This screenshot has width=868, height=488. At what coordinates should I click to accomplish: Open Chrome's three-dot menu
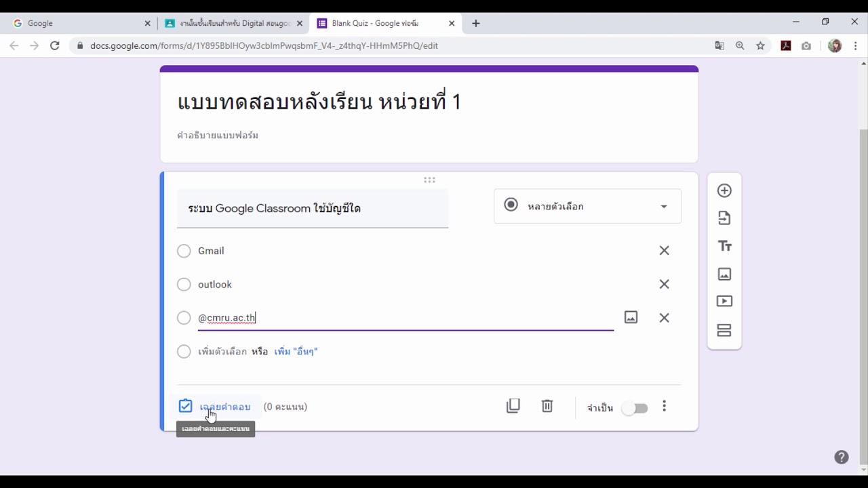856,45
